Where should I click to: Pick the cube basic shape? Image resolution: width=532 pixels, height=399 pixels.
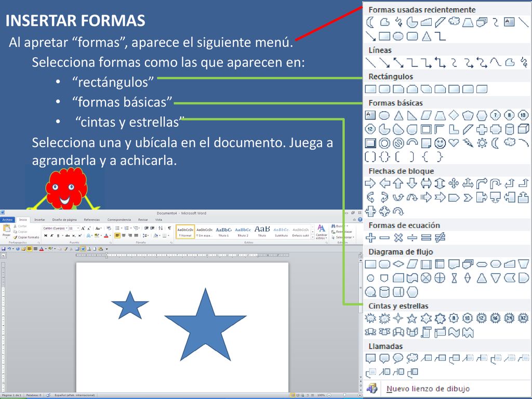[x=524, y=129]
